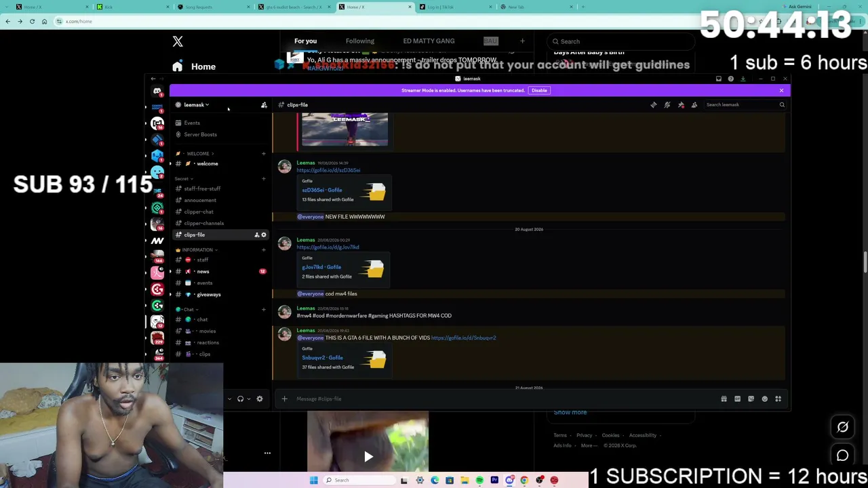This screenshot has width=868, height=488.
Task: Open X messages chat bubble icon
Action: pos(843,456)
